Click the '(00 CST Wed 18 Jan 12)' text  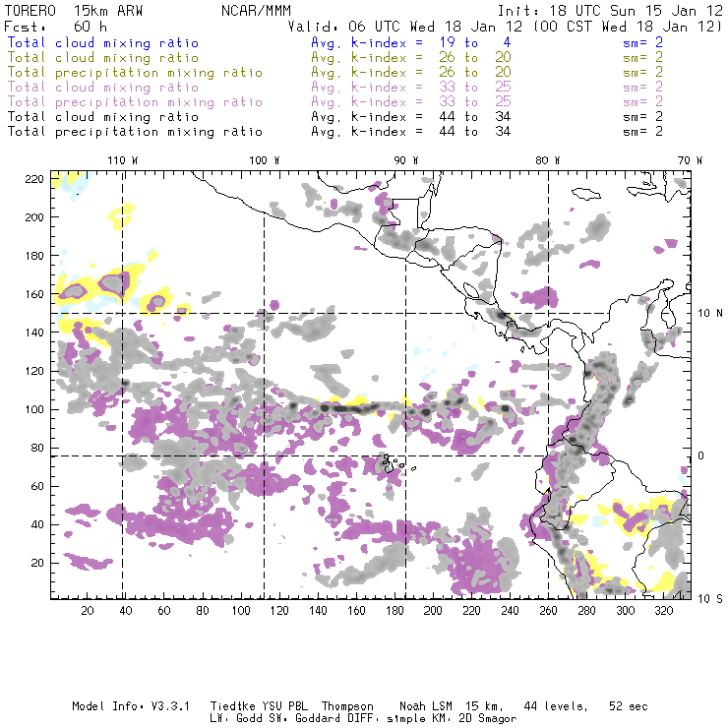tap(628, 27)
